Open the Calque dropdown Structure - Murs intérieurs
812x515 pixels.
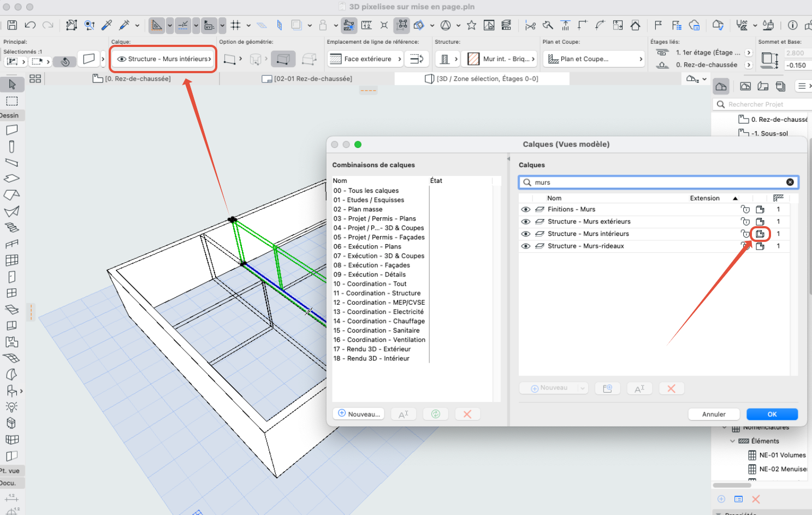point(164,59)
